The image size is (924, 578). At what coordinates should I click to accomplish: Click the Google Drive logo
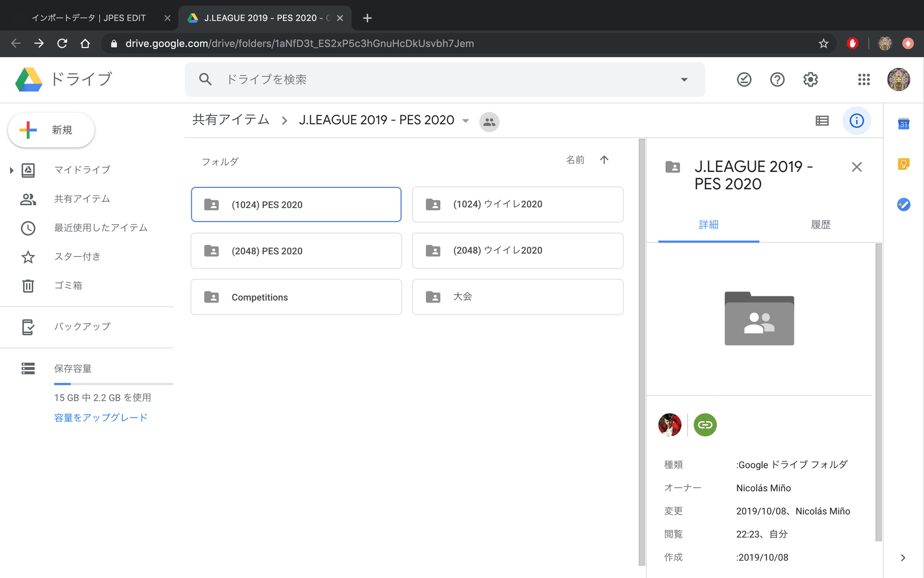click(x=29, y=79)
